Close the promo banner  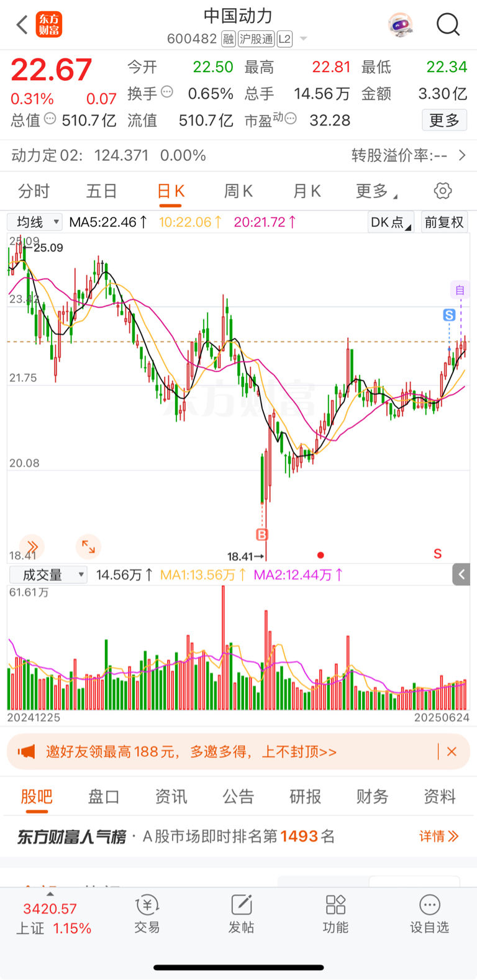click(452, 751)
